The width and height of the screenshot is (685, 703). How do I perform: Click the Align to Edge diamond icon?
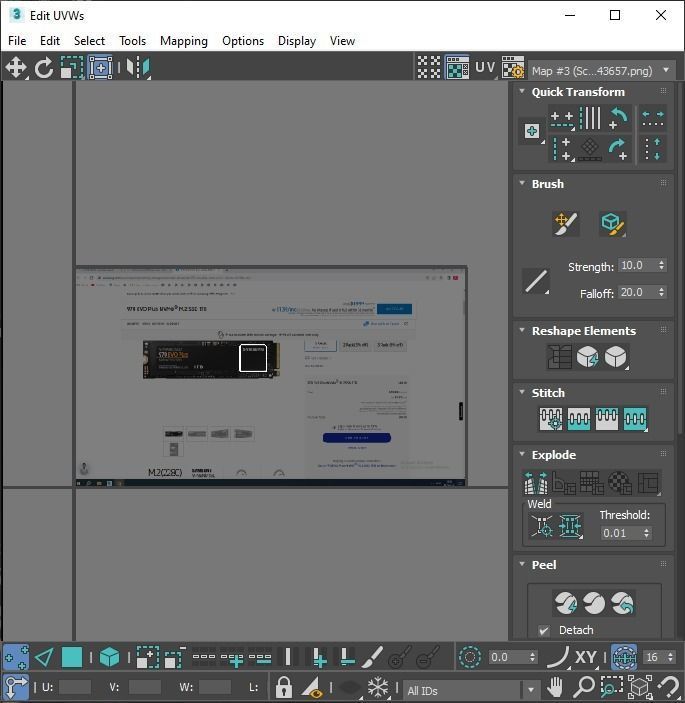(590, 149)
